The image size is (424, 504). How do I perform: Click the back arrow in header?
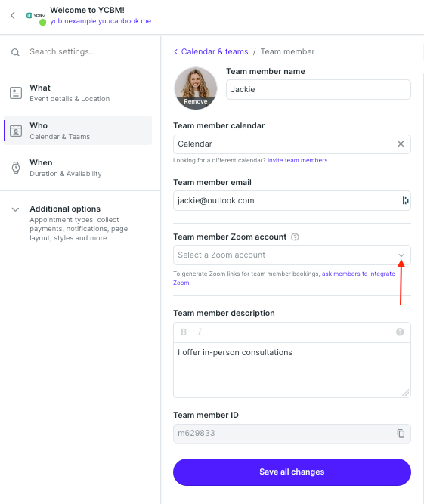[13, 15]
